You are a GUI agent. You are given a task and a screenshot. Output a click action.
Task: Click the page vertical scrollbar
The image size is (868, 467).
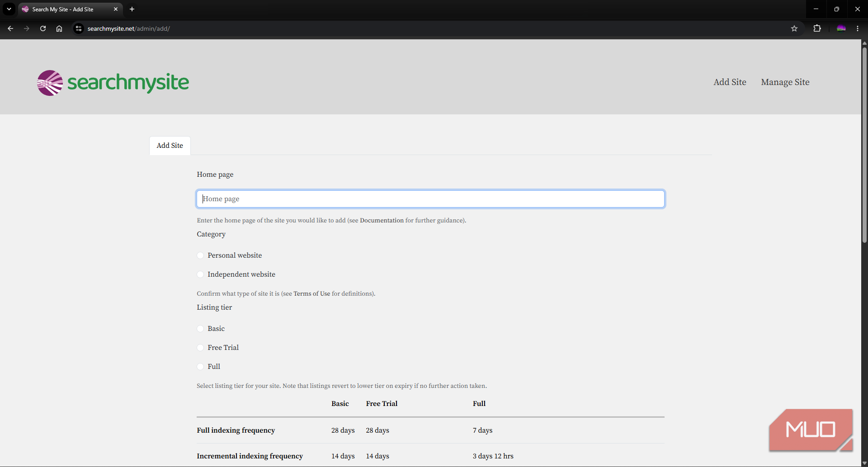pyautogui.click(x=864, y=145)
